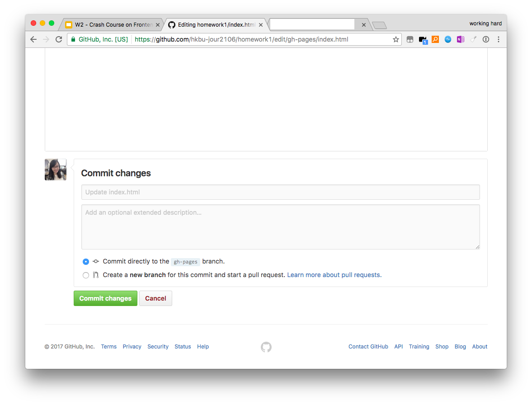Image resolution: width=532 pixels, height=405 pixels.
Task: Open Chrome's three-dot menu
Action: [499, 39]
